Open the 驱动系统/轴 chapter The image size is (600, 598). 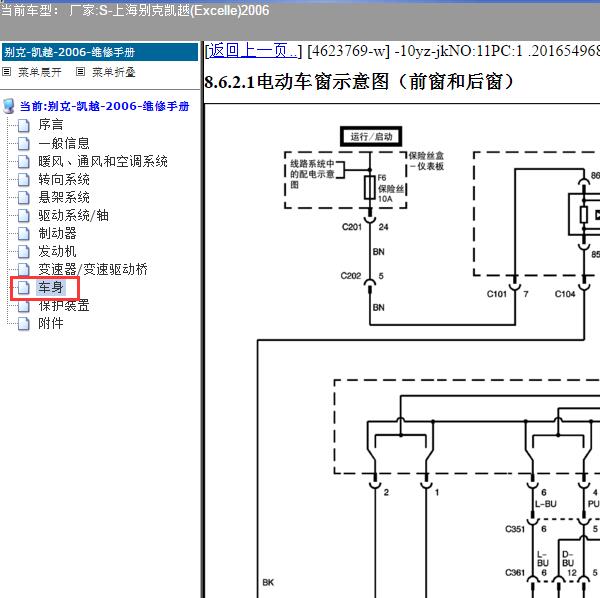pyautogui.click(x=73, y=215)
